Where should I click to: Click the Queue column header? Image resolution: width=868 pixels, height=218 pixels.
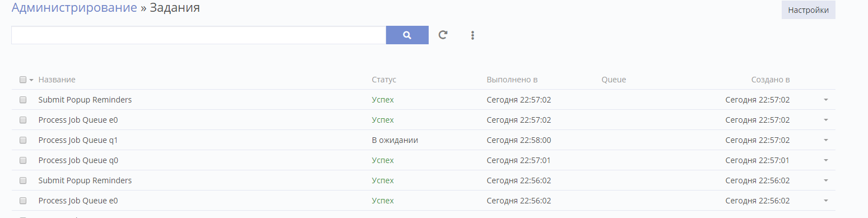(614, 80)
